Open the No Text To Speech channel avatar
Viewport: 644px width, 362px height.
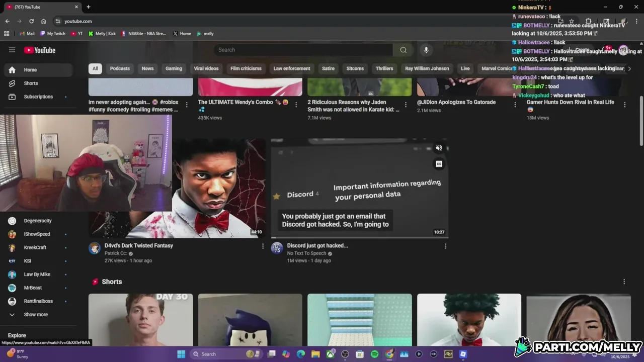tap(277, 248)
